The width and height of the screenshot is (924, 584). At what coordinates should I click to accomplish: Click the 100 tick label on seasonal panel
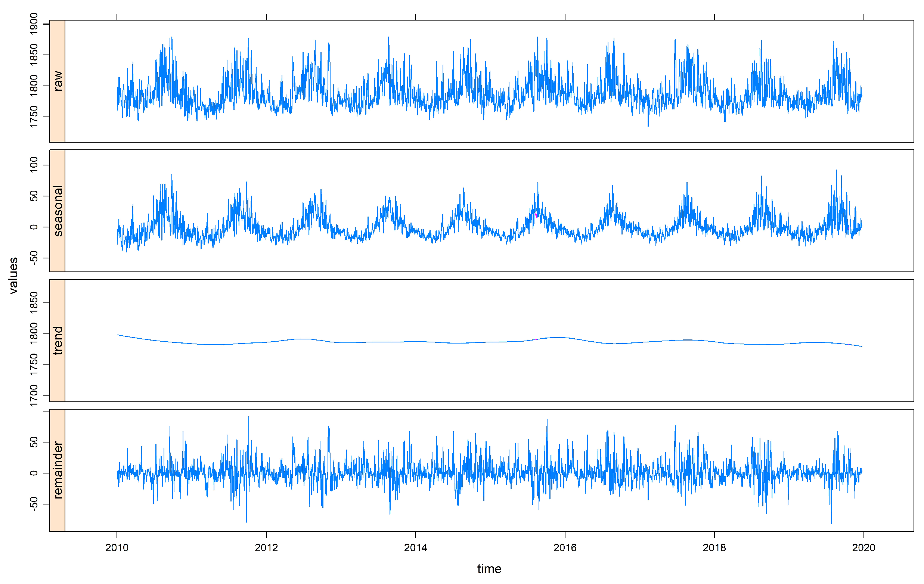[x=34, y=165]
